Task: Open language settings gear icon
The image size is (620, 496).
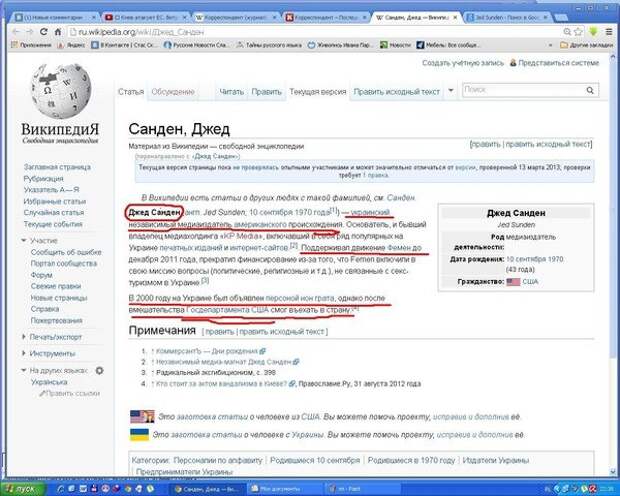Action: (x=99, y=371)
